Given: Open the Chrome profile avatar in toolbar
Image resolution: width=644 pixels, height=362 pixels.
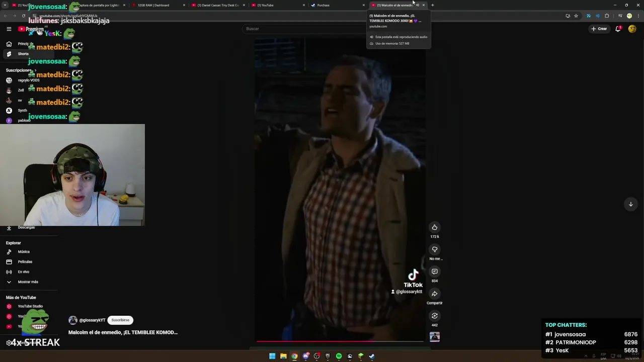Looking at the screenshot, I should pos(629,16).
